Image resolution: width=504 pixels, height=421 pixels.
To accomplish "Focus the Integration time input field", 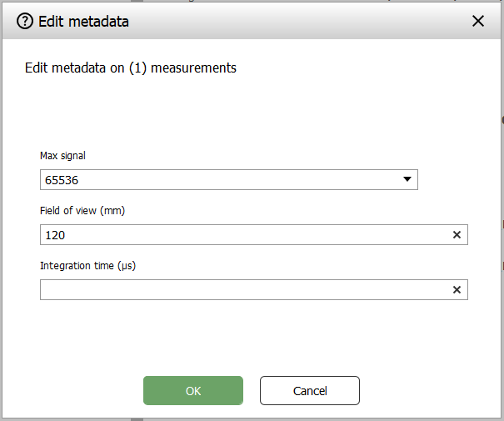I will (242, 289).
